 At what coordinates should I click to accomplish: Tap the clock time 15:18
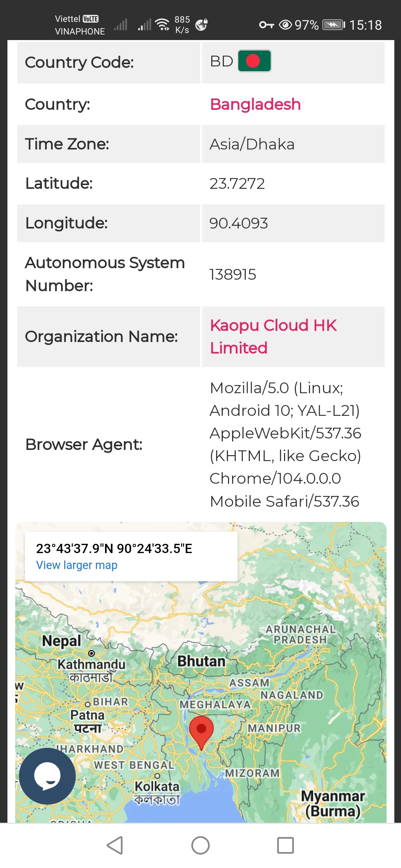point(365,25)
